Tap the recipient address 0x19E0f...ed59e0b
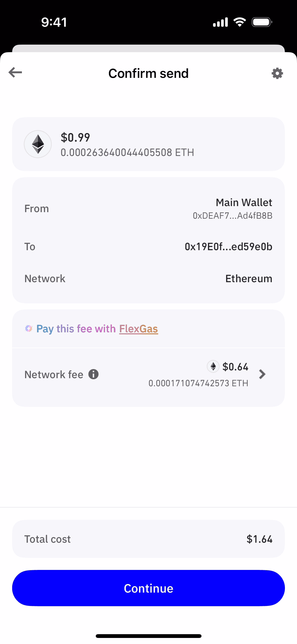Viewport: 297px width, 644px height. pos(228,247)
